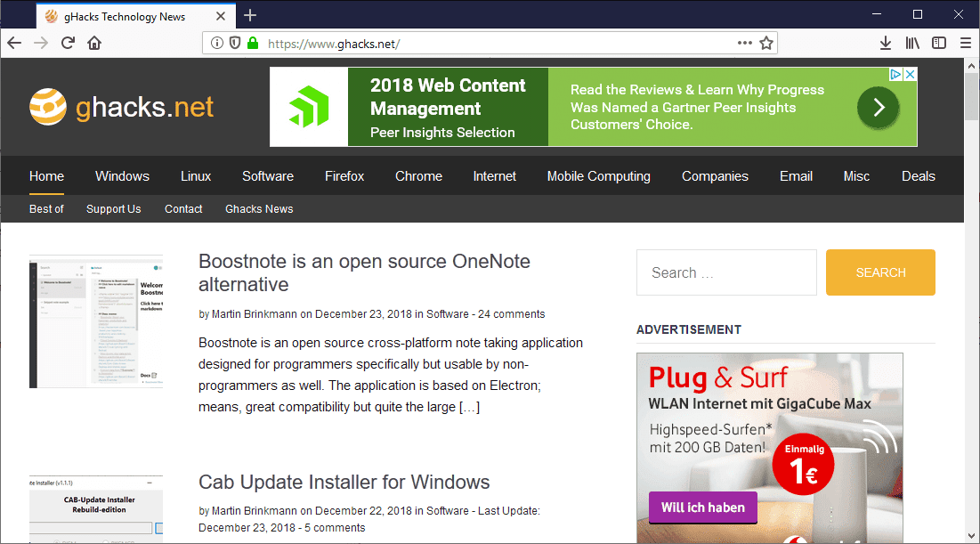980x544 pixels.
Task: Open the Internet category
Action: [494, 176]
